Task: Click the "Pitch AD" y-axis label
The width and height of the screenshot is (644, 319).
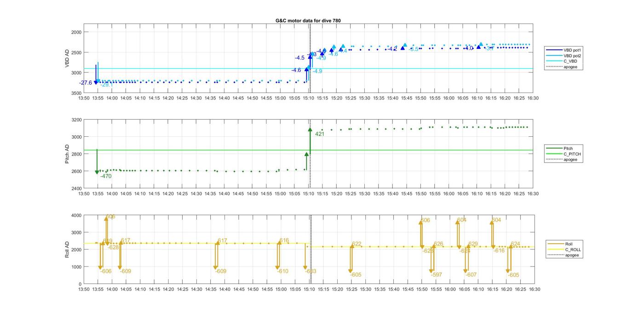Action: tap(67, 154)
